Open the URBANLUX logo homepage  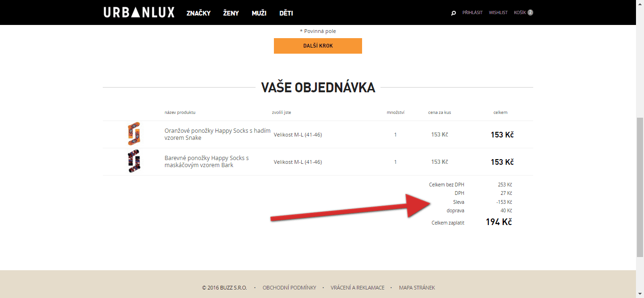[x=139, y=12]
